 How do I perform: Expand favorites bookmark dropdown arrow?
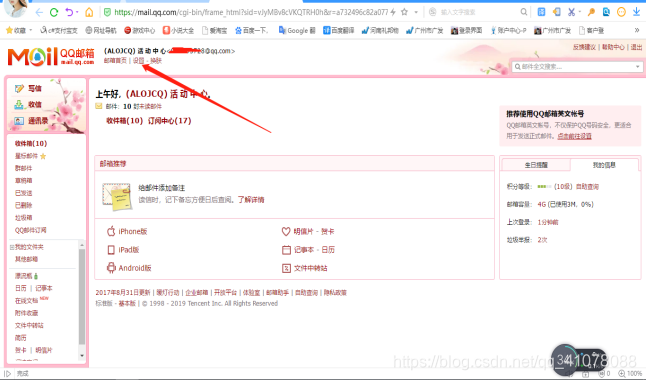(x=30, y=30)
